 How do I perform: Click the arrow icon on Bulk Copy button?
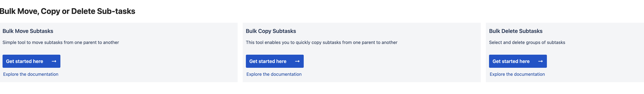(297, 61)
